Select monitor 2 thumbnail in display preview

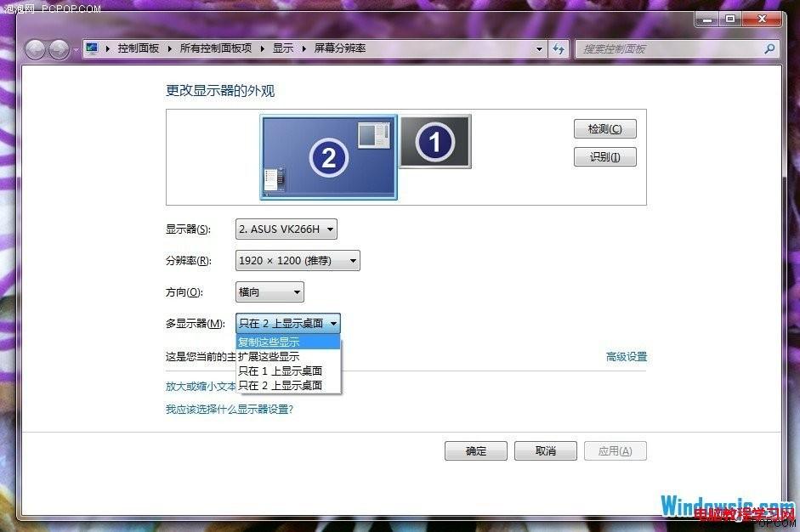coord(328,157)
